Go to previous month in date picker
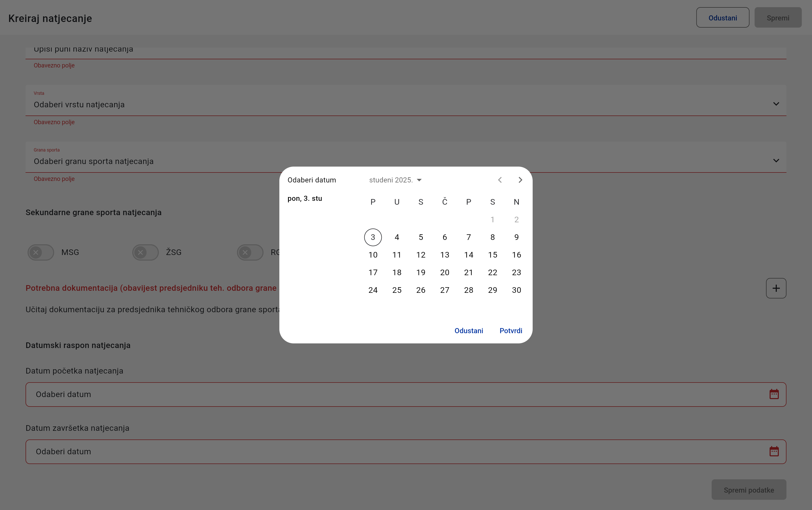Image resolution: width=812 pixels, height=510 pixels. click(500, 180)
